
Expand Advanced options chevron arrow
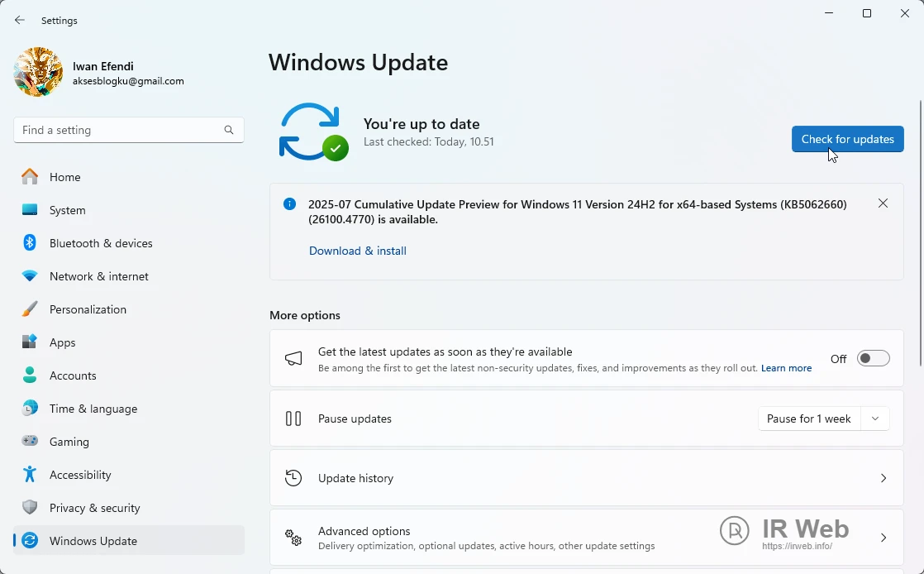coord(883,538)
